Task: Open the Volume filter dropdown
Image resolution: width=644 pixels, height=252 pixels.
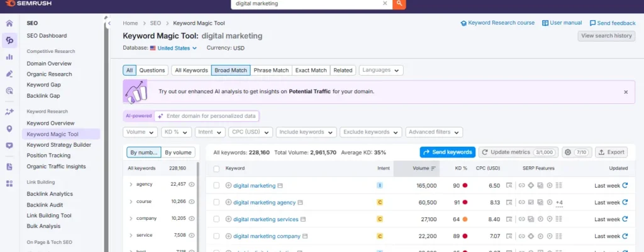Action: point(140,132)
